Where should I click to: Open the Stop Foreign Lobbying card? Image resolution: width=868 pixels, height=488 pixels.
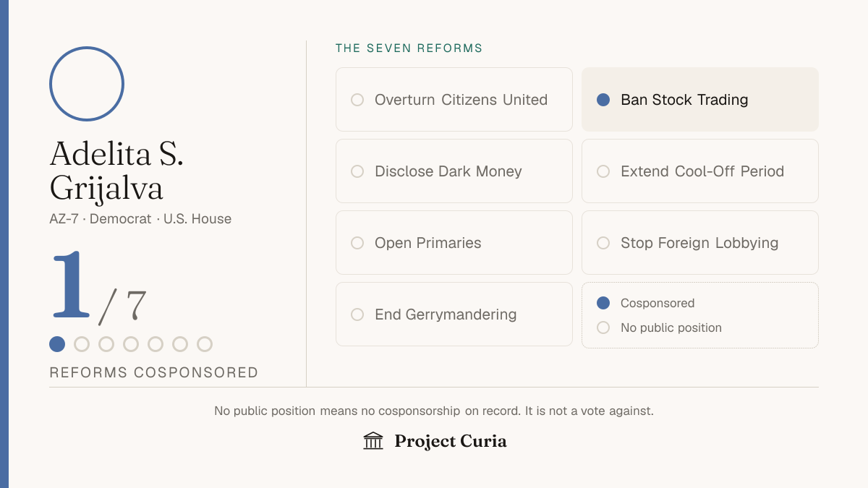tap(700, 243)
